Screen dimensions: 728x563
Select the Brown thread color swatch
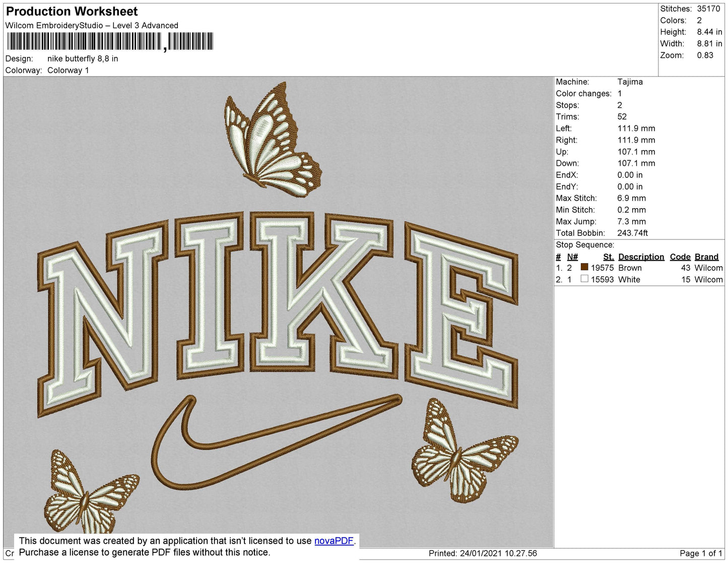584,267
